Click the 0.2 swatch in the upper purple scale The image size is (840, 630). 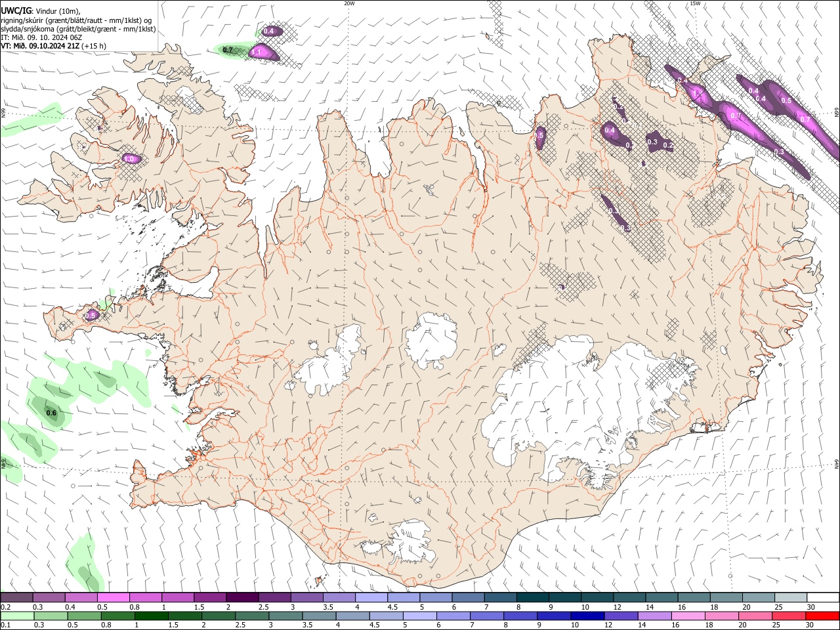[16, 597]
